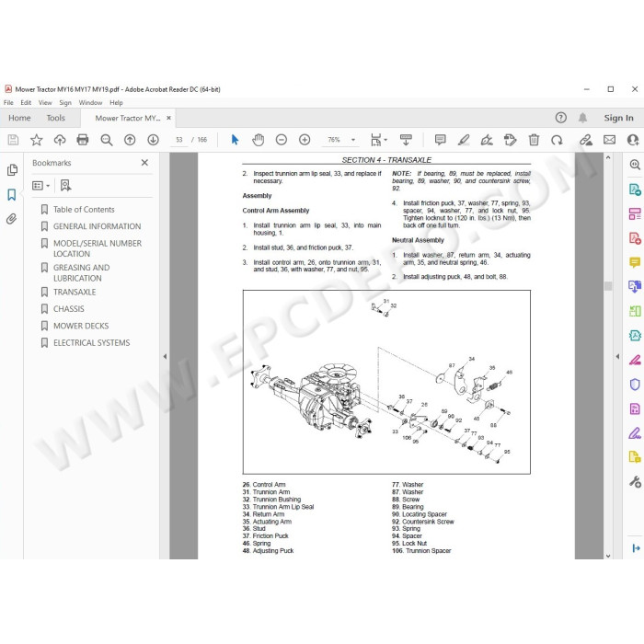Click the delete trash icon
Image resolution: width=644 pixels, height=644 pixels.
coord(534,140)
